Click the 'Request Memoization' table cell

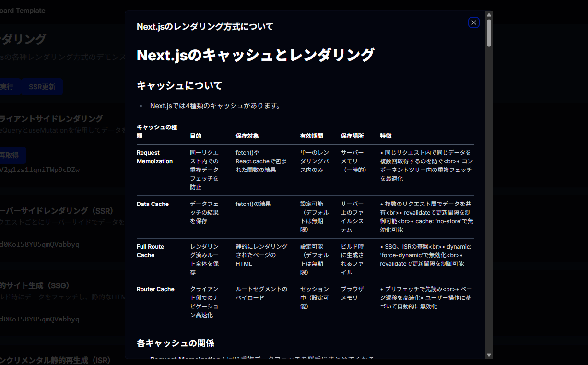click(154, 157)
